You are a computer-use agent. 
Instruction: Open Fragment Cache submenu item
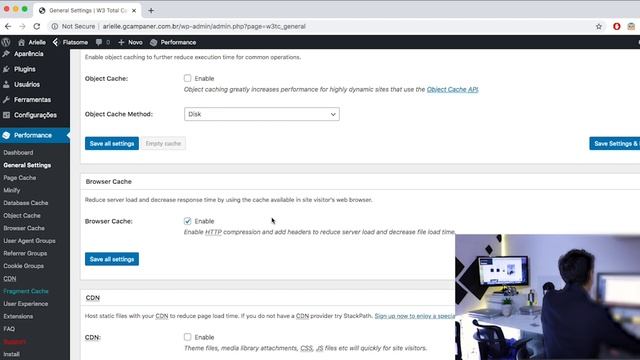coord(26,291)
